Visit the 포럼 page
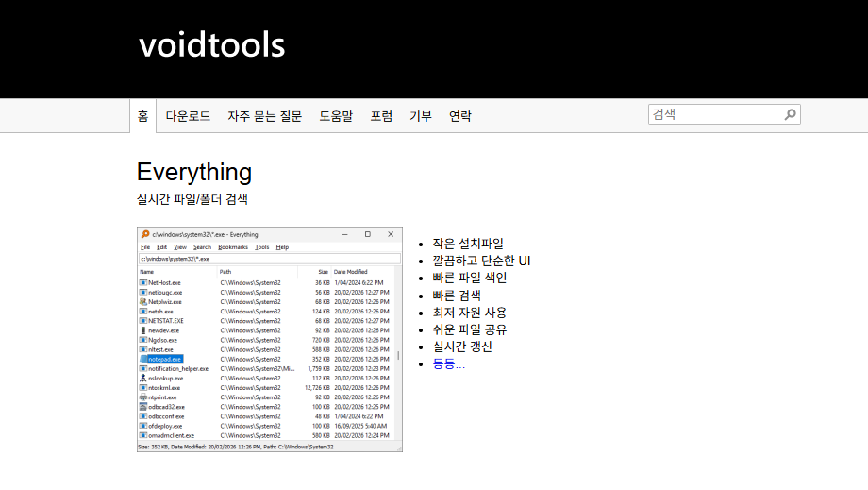This screenshot has width=868, height=490. (381, 116)
